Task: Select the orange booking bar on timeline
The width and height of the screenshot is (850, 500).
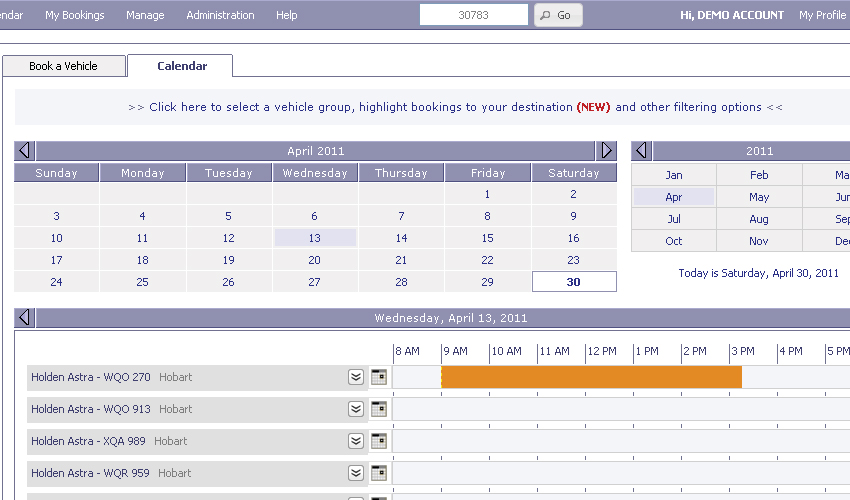Action: point(591,377)
